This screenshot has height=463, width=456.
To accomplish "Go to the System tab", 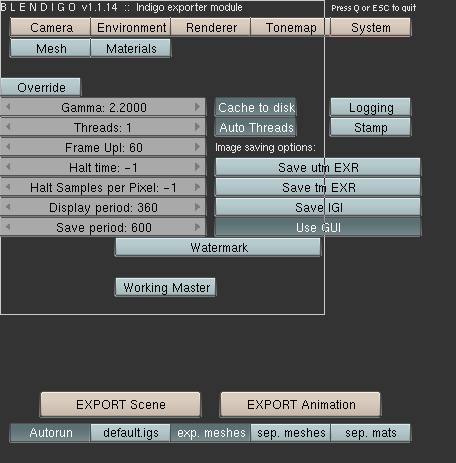I will click(x=371, y=27).
